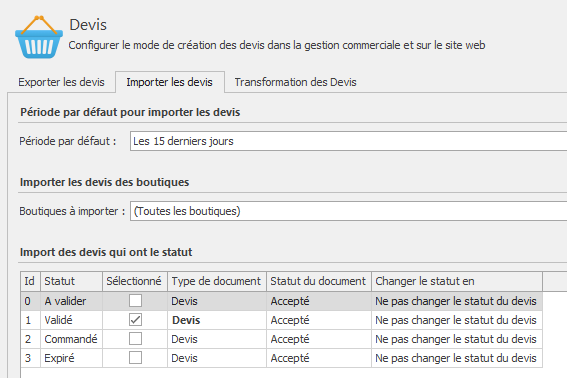This screenshot has height=378, width=567.
Task: Select the Importer les devis tab
Action: click(170, 82)
